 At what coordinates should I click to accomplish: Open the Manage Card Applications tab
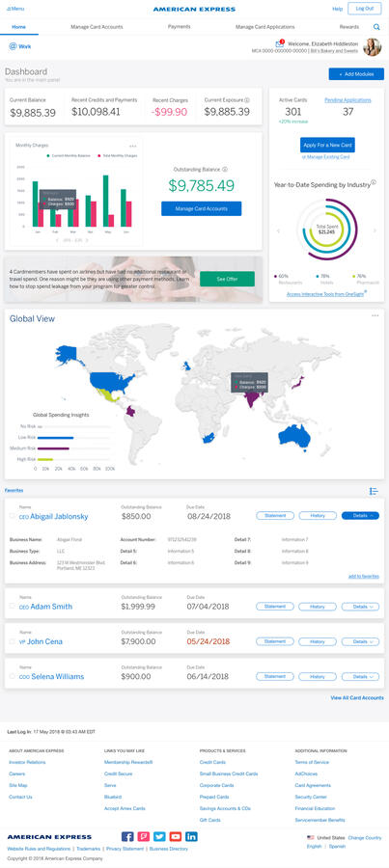[x=264, y=27]
